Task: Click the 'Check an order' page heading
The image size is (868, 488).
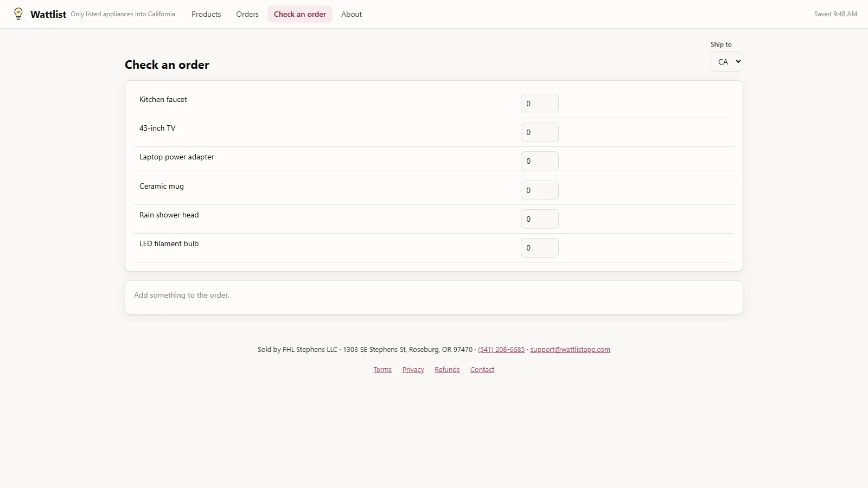Action: click(x=167, y=65)
